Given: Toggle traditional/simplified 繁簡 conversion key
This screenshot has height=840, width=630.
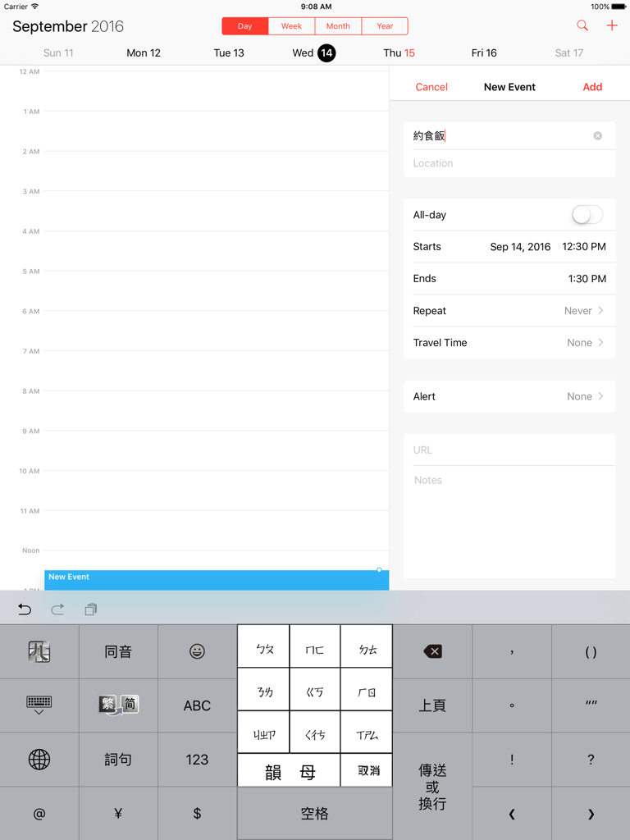Looking at the screenshot, I should coord(118,705).
